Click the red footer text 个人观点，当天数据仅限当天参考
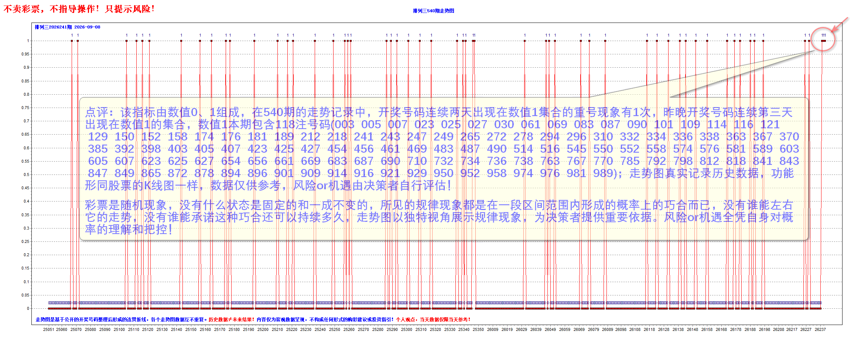Viewport: 868px width, 342px height. point(433,319)
